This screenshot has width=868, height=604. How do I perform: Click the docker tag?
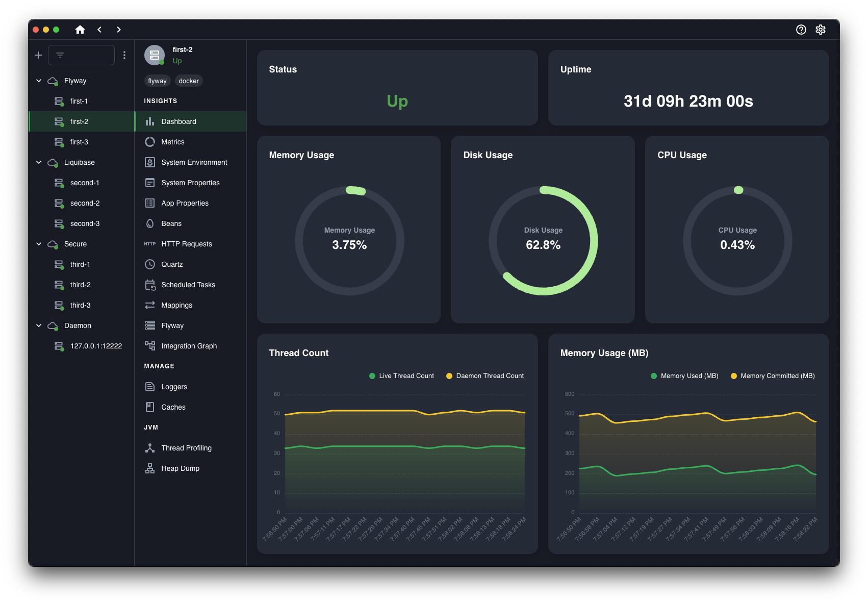pyautogui.click(x=189, y=81)
